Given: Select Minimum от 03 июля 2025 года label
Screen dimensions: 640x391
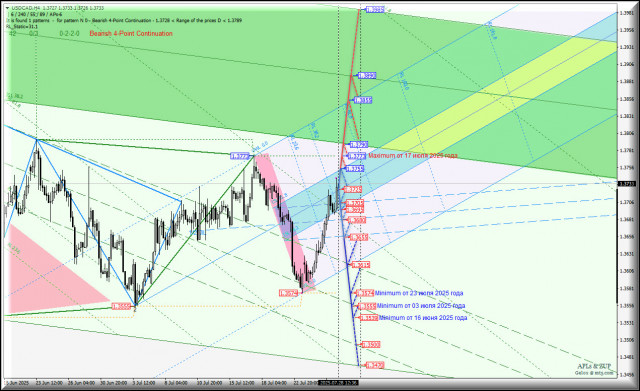Looking at the screenshot, I should tap(421, 306).
